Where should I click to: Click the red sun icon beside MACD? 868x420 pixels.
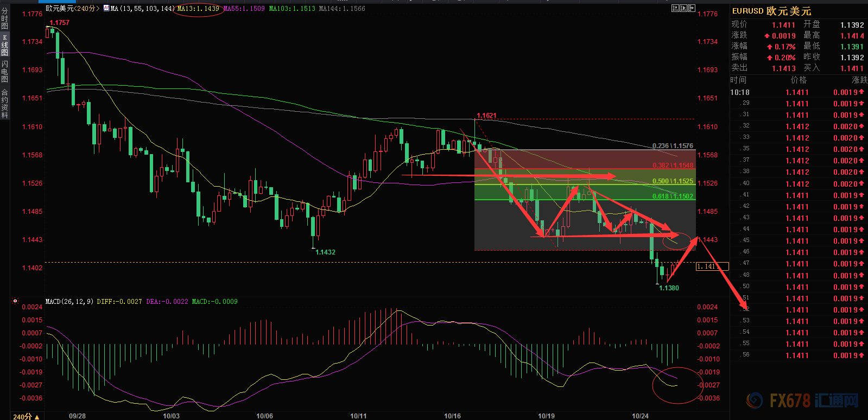coord(15,301)
